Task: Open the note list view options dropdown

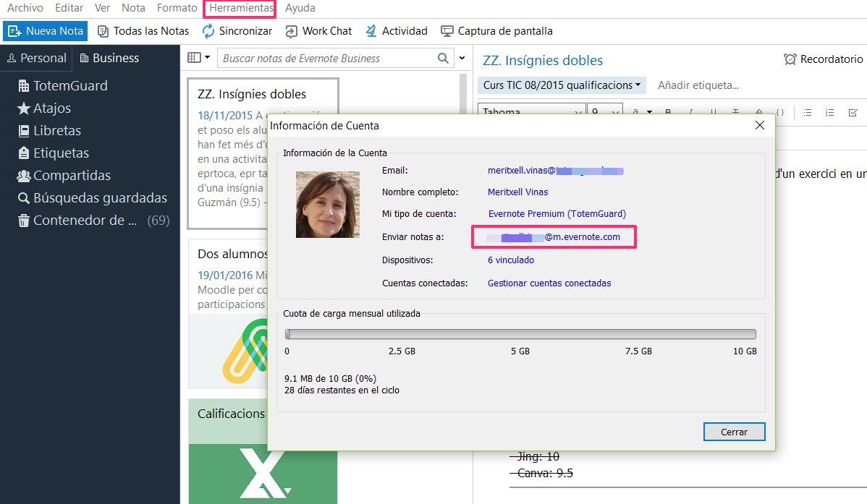Action: point(198,57)
